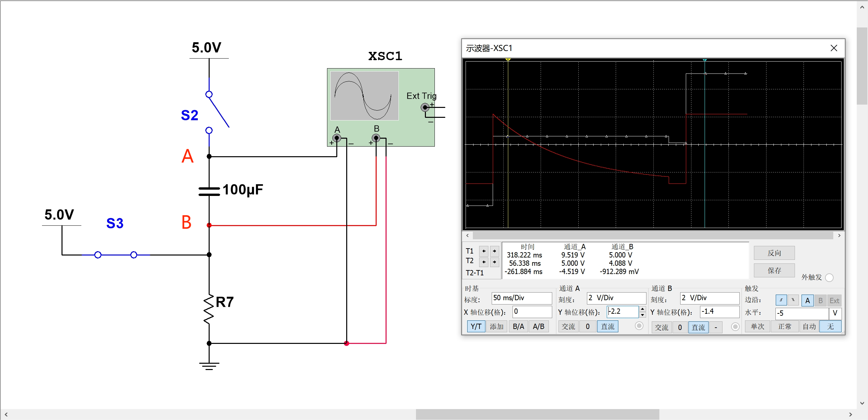Switch display mode to B/A
Screen dimensions: 868x420
518,327
